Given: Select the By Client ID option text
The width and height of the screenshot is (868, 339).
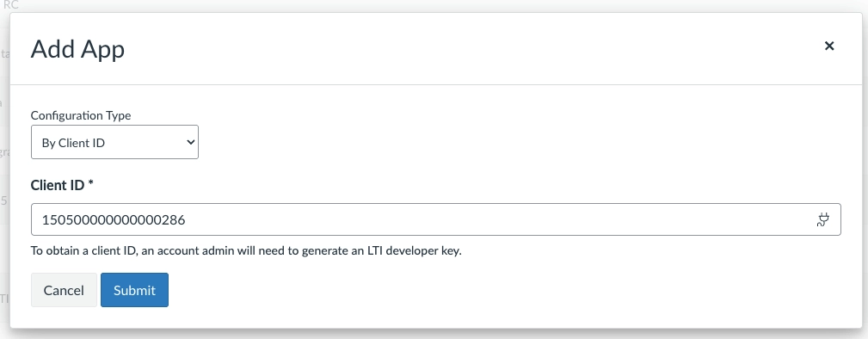Looking at the screenshot, I should 73,143.
